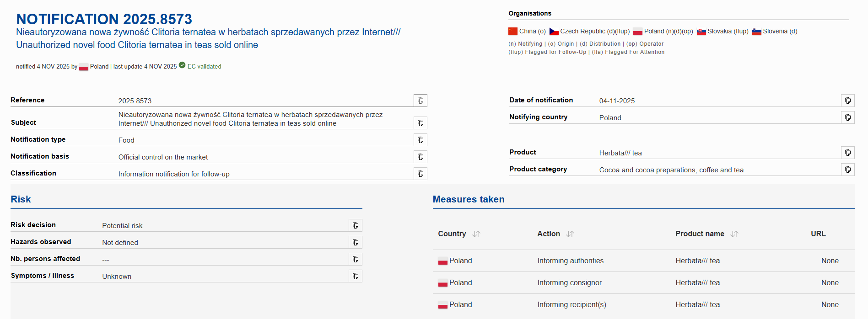Copy the Nb. persons affected value
Image resolution: width=868 pixels, height=319 pixels.
click(x=355, y=259)
